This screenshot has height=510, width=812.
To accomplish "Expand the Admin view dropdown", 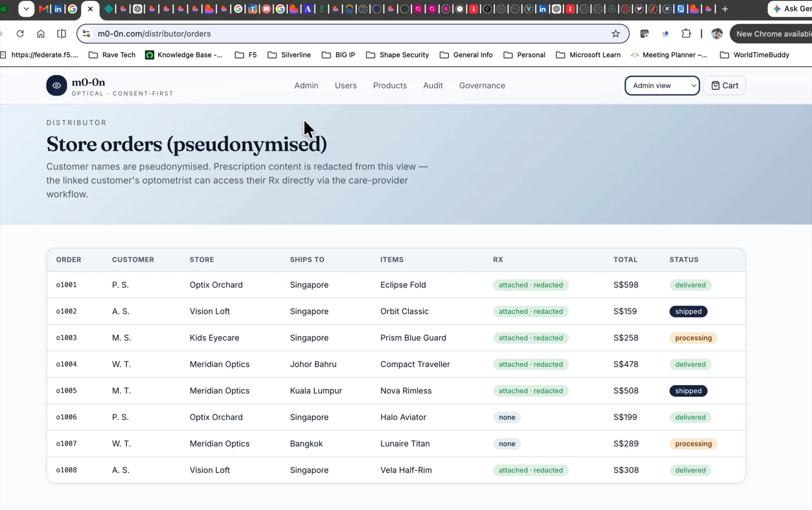I will pyautogui.click(x=662, y=86).
